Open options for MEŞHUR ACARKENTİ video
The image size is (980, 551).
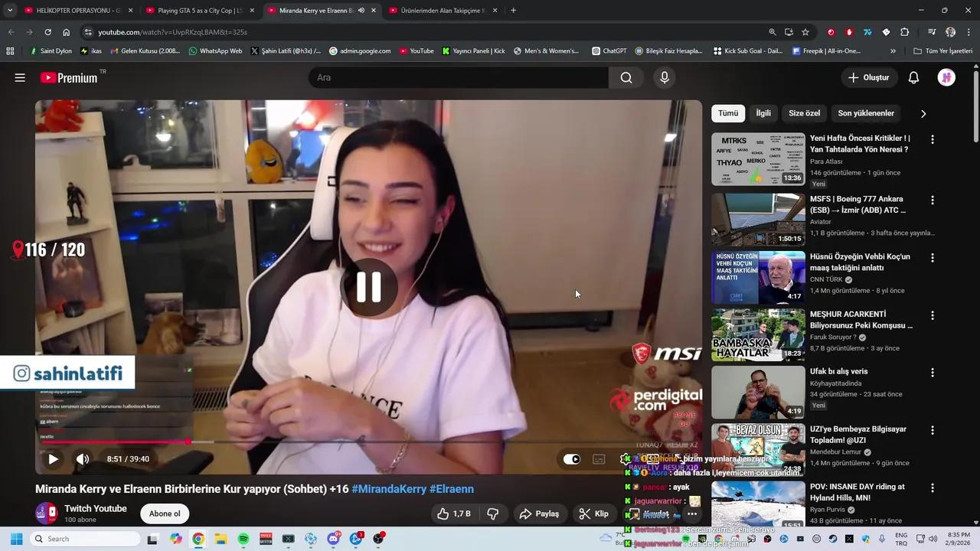click(933, 315)
